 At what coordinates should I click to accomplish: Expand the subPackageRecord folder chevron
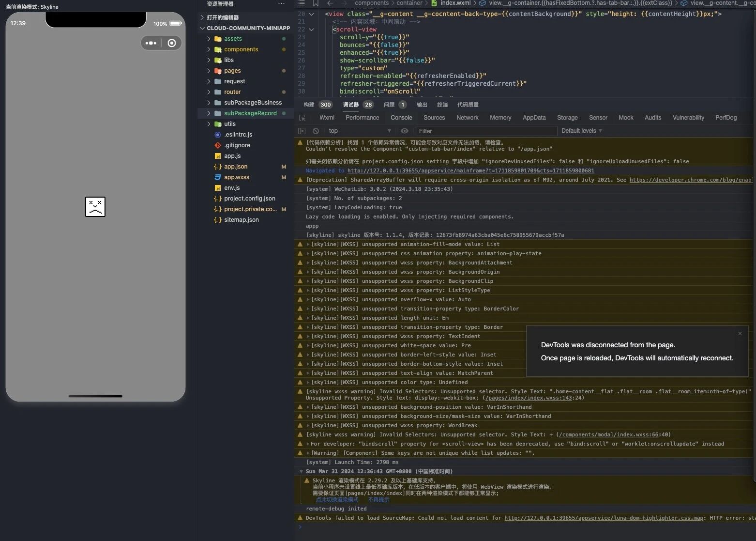click(x=209, y=113)
